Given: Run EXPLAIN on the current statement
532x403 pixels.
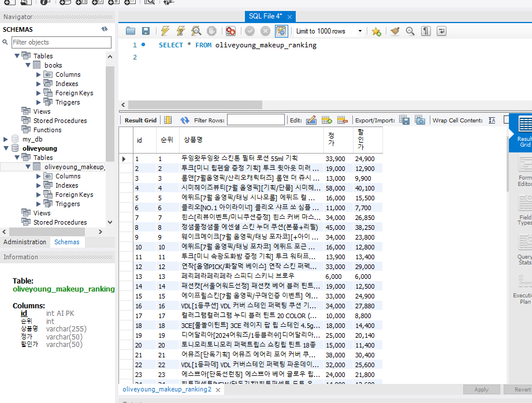Looking at the screenshot, I should point(196,31).
